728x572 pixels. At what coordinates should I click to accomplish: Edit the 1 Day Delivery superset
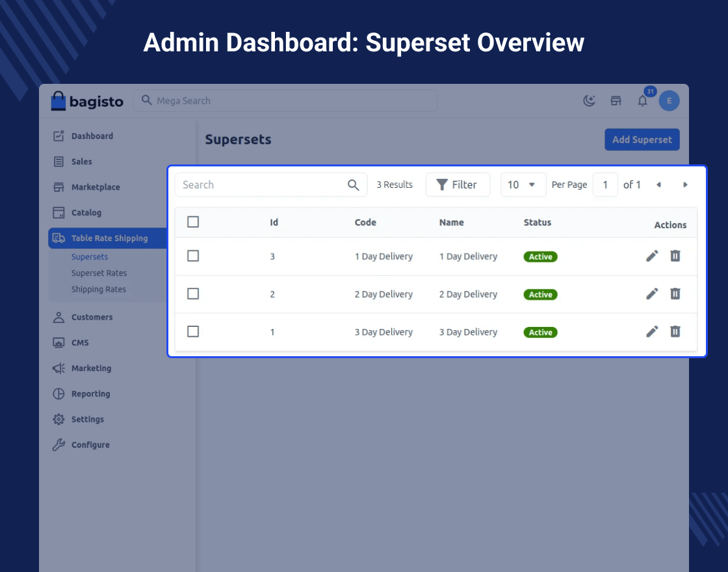click(652, 256)
